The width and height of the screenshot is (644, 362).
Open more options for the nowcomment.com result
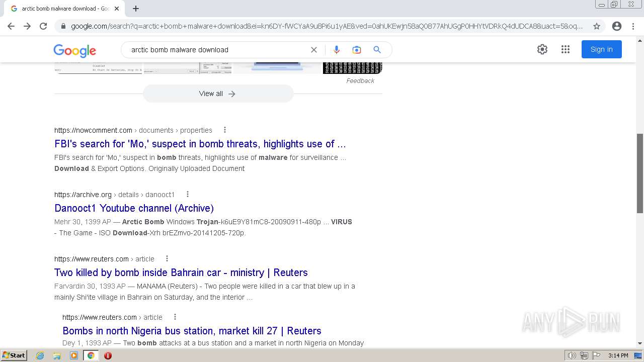click(225, 130)
